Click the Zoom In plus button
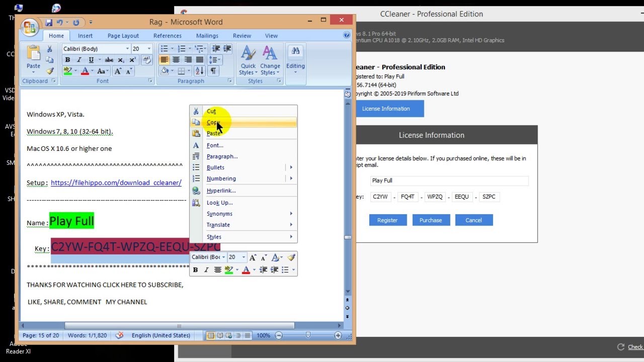The height and width of the screenshot is (362, 644). (x=338, y=335)
